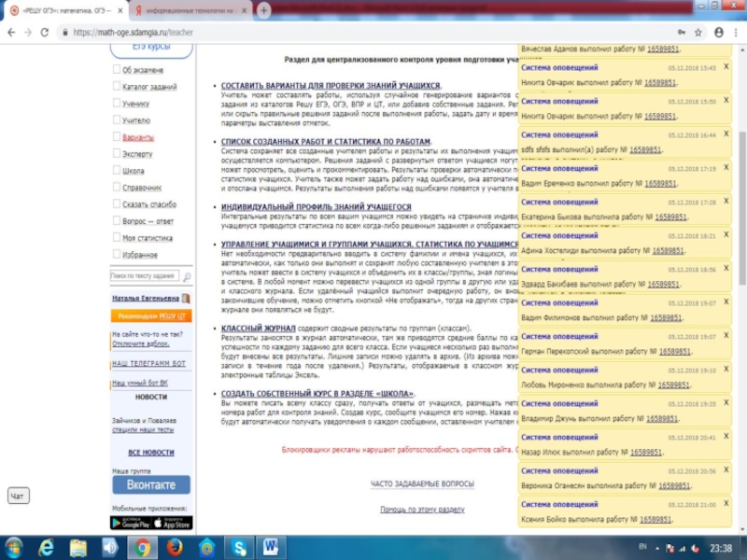This screenshot has height=560, width=747.
Task: Click the Поиск по тексту задания field
Action: pyautogui.click(x=145, y=275)
